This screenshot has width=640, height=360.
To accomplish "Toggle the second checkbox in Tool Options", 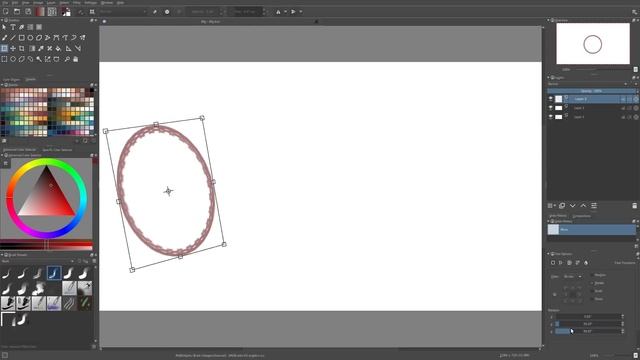I will click(x=592, y=283).
